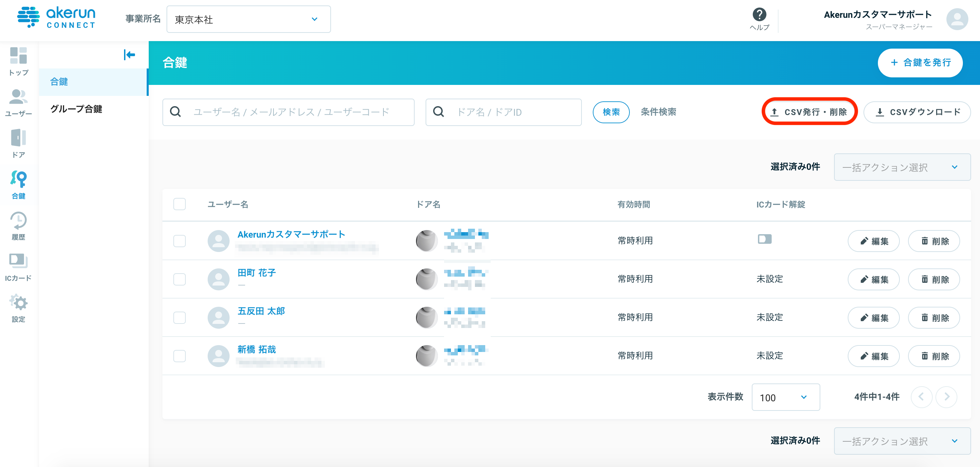Collapse the submenu with the arrow icon
This screenshot has height=467, width=980.
(129, 55)
